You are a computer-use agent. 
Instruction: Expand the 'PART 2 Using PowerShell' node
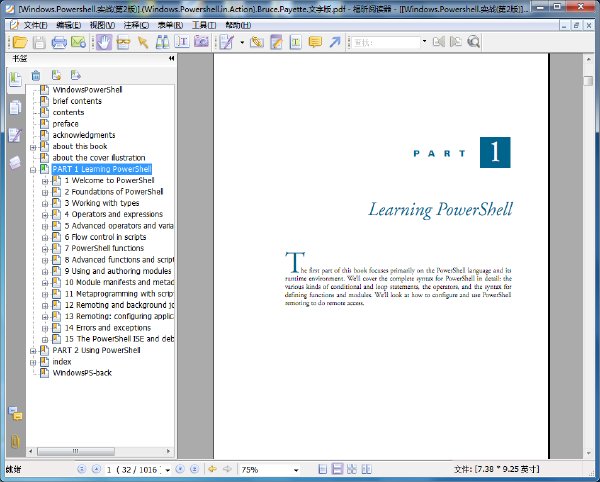(x=33, y=351)
